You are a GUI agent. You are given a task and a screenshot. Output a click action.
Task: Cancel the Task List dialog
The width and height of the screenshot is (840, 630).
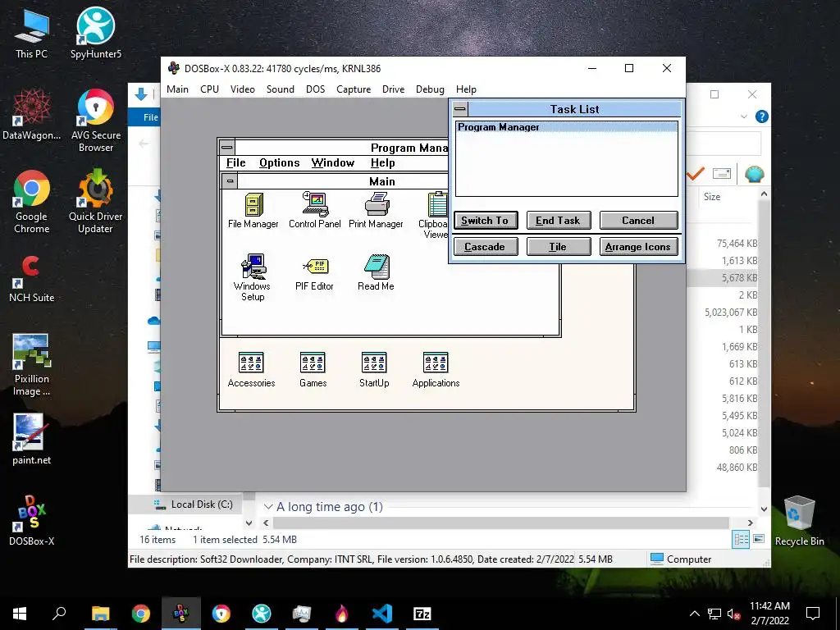pyautogui.click(x=638, y=220)
